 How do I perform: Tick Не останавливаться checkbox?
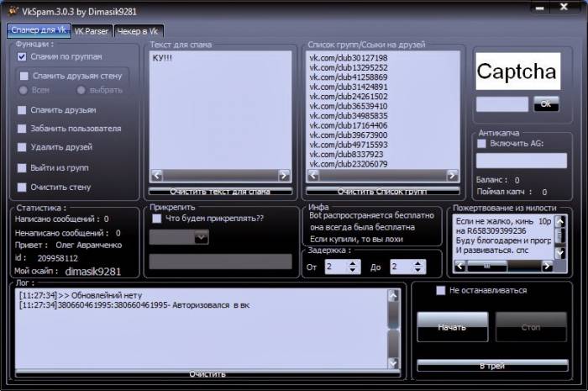tap(441, 290)
